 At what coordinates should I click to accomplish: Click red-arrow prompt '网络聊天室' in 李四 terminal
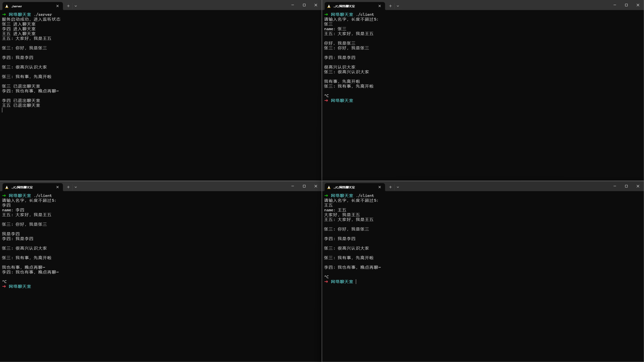point(20,287)
